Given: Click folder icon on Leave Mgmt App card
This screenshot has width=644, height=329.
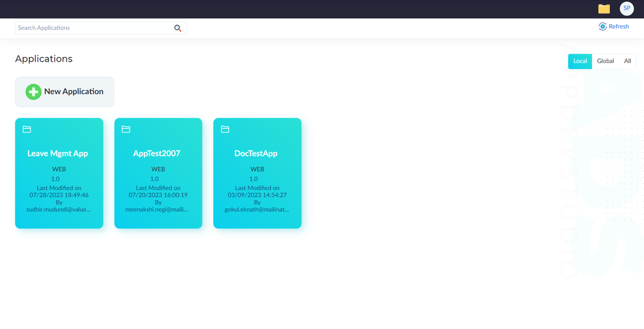Looking at the screenshot, I should coord(27,129).
